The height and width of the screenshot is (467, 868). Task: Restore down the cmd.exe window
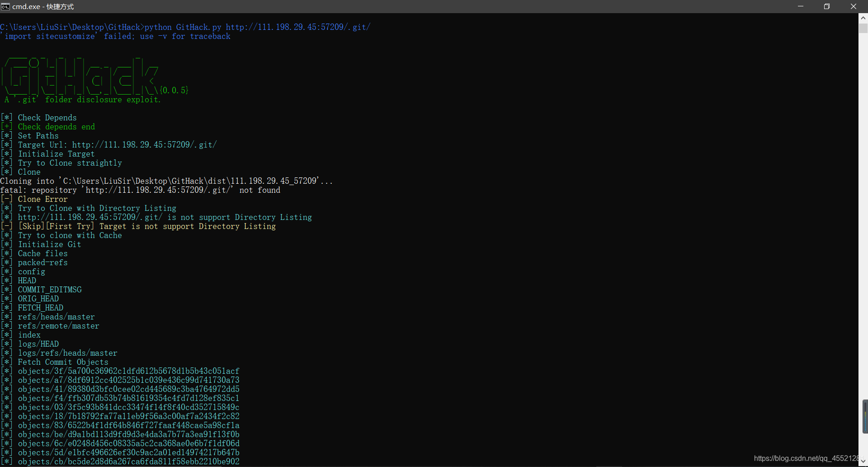(827, 6)
